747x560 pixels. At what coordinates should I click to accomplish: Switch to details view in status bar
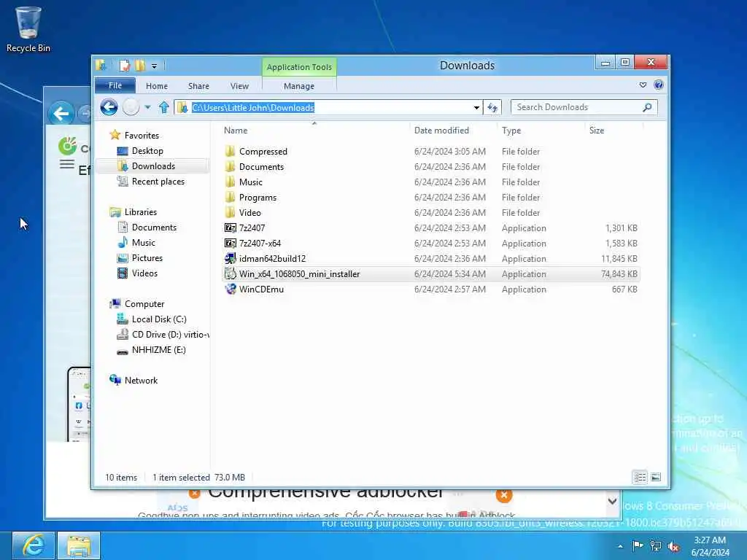click(x=640, y=477)
